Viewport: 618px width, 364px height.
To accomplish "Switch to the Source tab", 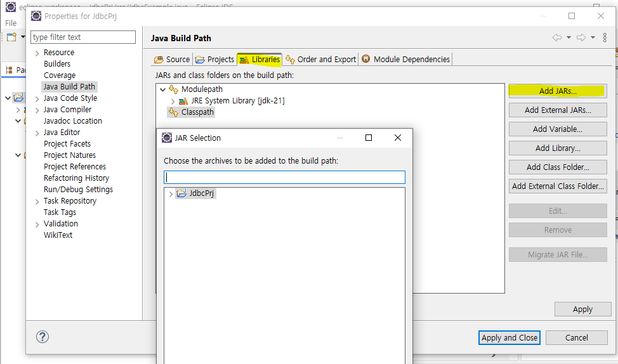I will pyautogui.click(x=172, y=60).
